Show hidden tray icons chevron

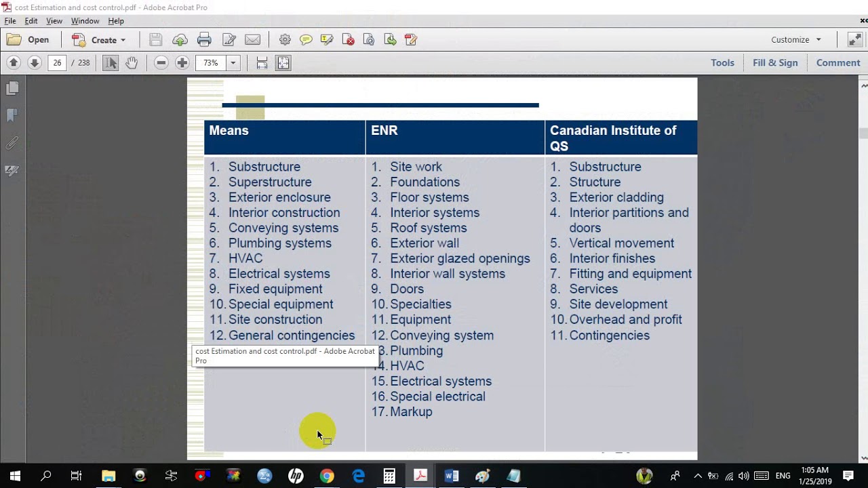[x=697, y=476]
